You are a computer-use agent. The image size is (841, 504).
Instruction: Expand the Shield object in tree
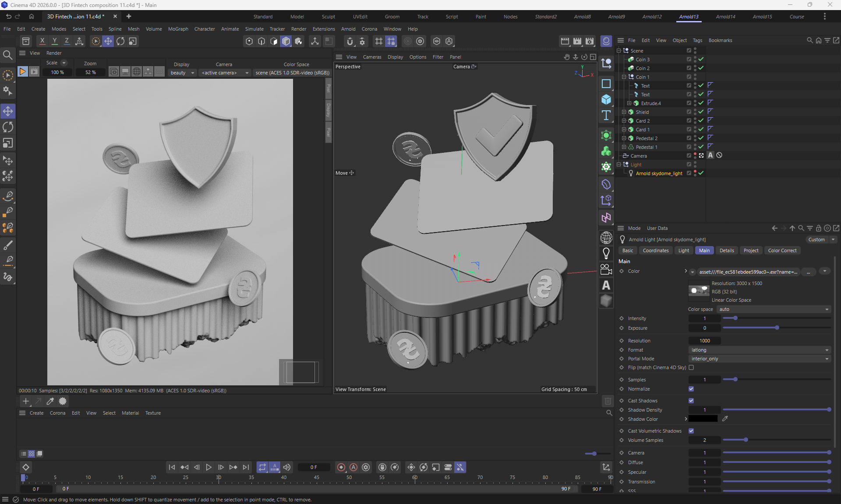pyautogui.click(x=624, y=112)
